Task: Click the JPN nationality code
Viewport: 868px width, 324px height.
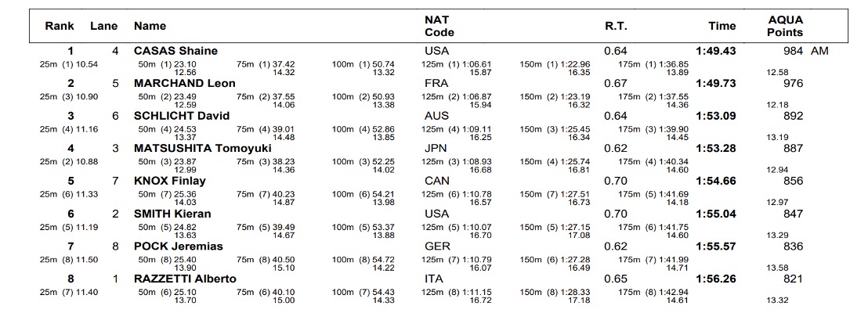Action: tap(436, 148)
